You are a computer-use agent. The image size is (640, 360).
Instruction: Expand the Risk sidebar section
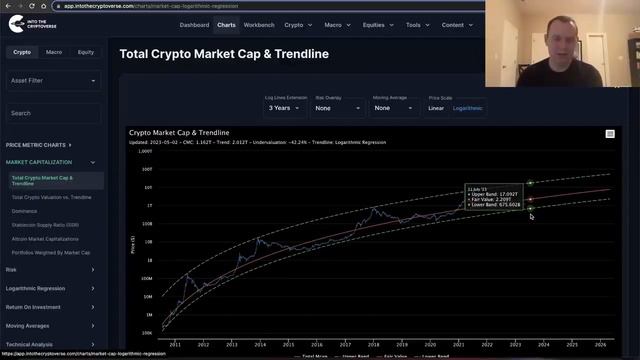pos(51,270)
